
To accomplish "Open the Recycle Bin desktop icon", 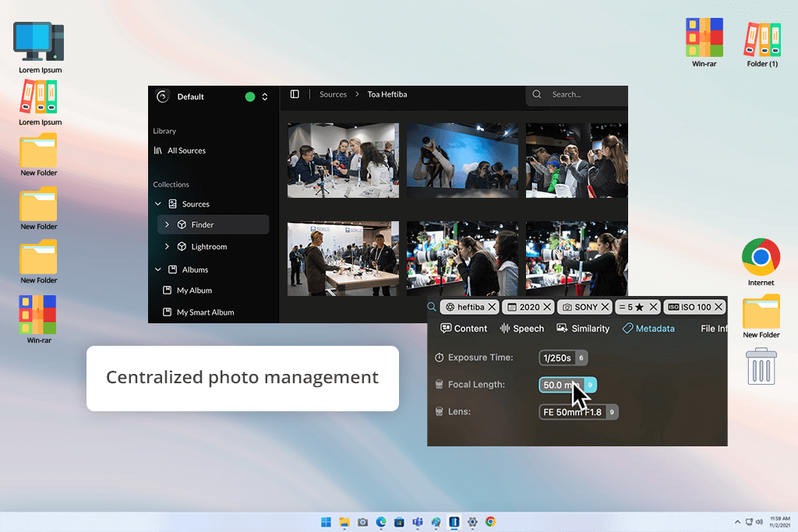I will (x=761, y=366).
